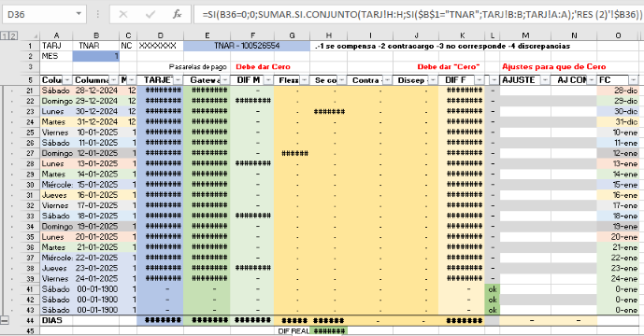Open filter dropdown for Colu column A
The height and width of the screenshot is (336, 644).
click(67, 80)
